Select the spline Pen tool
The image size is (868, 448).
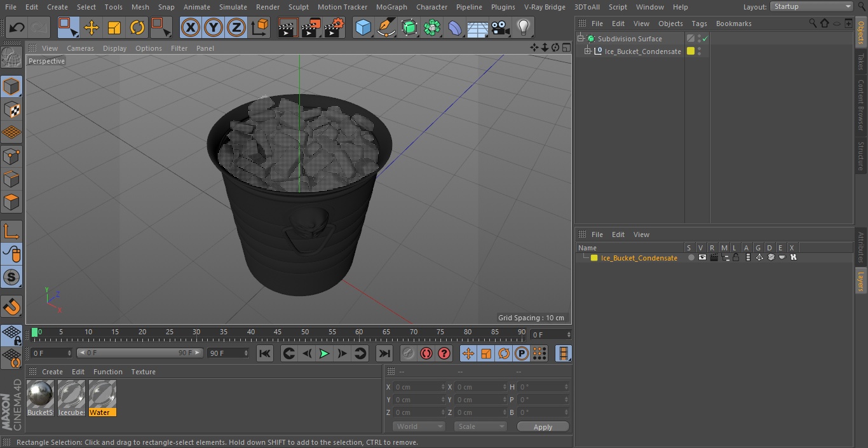pos(386,27)
